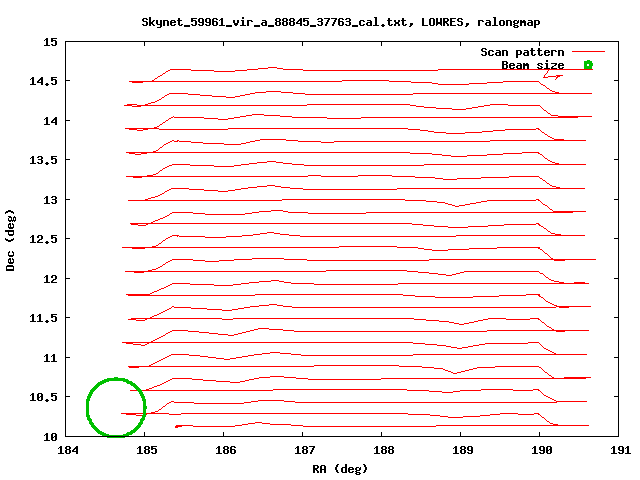Click the y-axis tick label 10.5
Image resolution: width=640 pixels, height=480 pixels.
43,397
